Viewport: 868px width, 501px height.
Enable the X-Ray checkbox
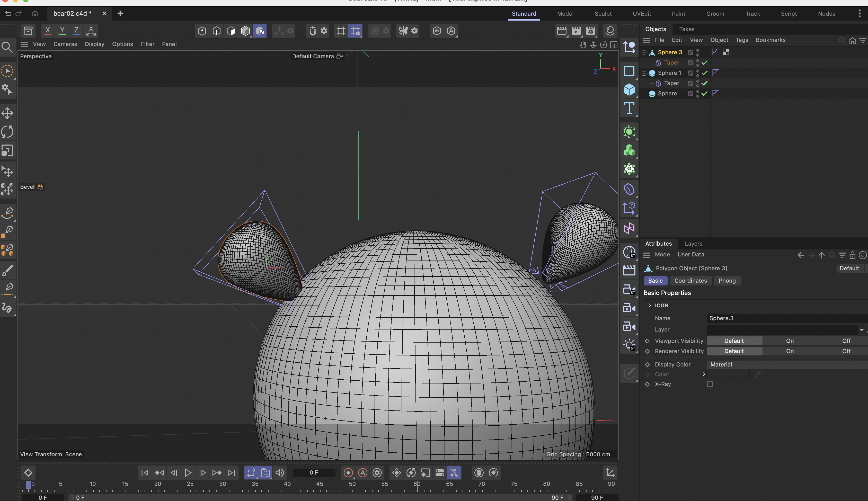point(710,384)
